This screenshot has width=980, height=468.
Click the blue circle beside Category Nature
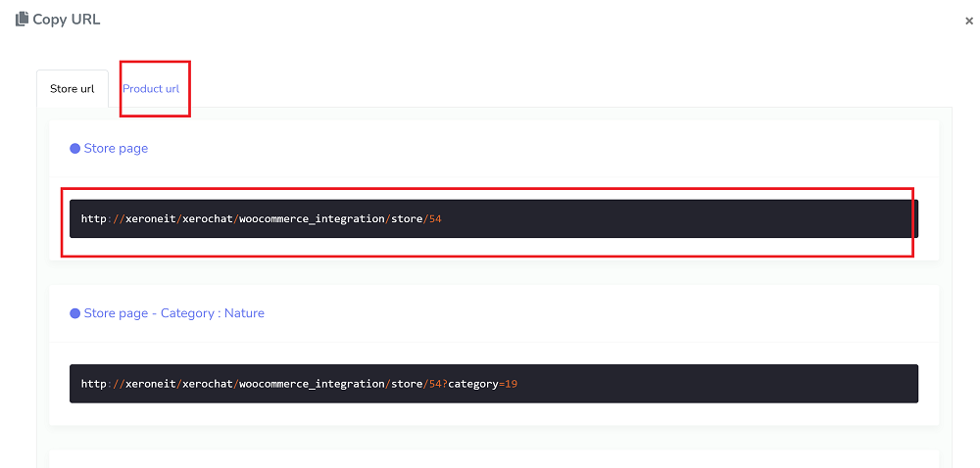tap(74, 313)
